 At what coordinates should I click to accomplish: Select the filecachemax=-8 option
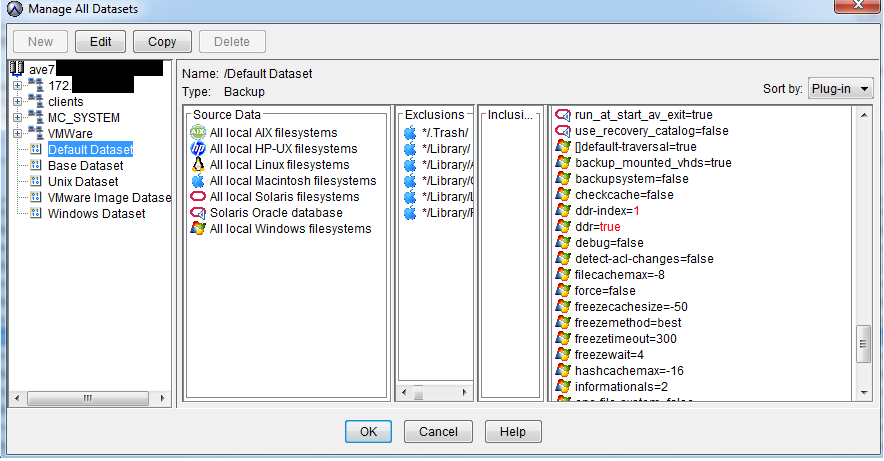tap(619, 275)
